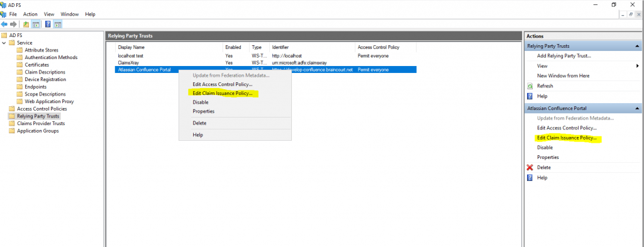The image size is (644, 247).
Task: Select the 'Atlassian Confluence Portal' trust row
Action: point(265,70)
